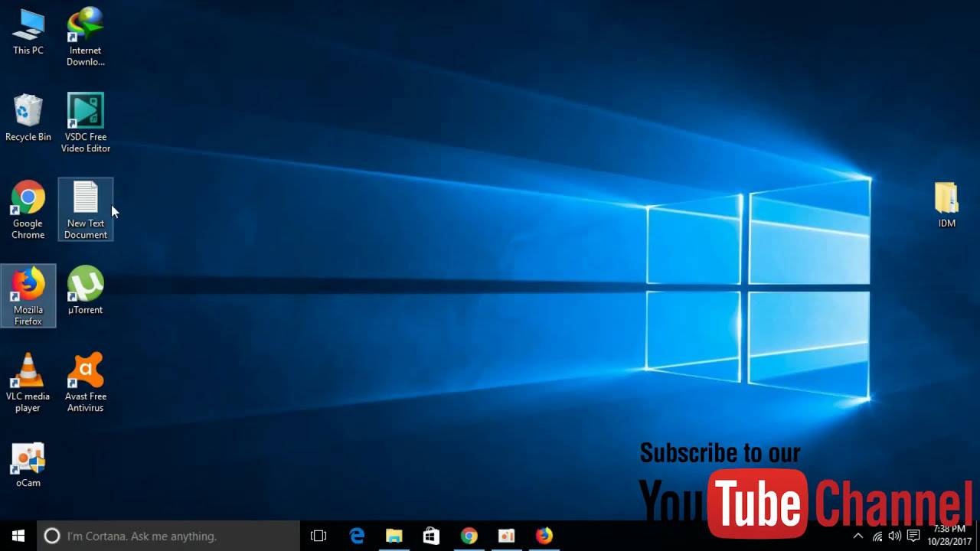Show hidden system tray icons

(x=858, y=536)
